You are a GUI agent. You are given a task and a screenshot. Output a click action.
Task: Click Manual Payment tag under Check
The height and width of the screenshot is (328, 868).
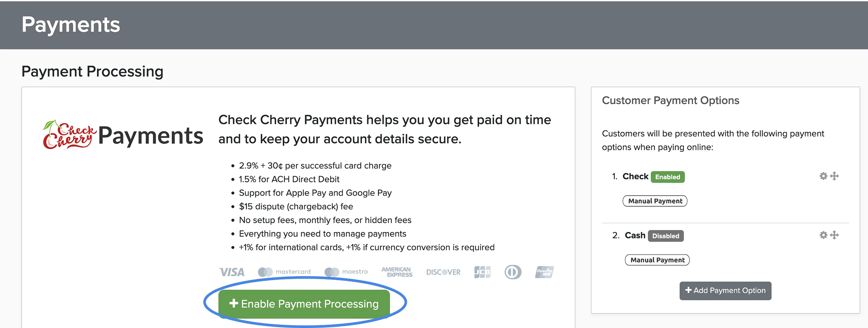[x=655, y=201]
